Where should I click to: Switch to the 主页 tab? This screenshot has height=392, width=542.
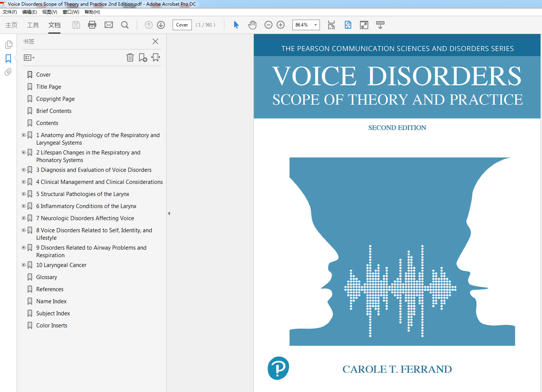point(11,25)
